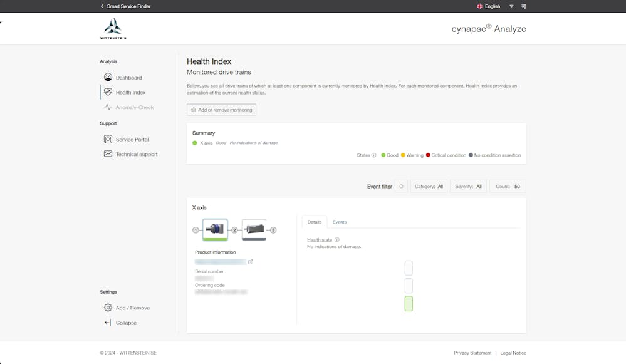Reset the Event filter
Viewport: 626px width, 364px height.
click(x=401, y=187)
